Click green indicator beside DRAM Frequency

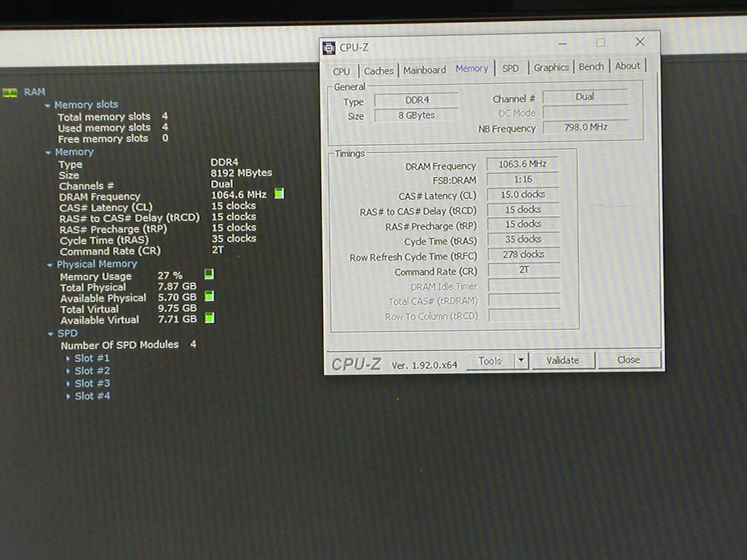point(280,194)
